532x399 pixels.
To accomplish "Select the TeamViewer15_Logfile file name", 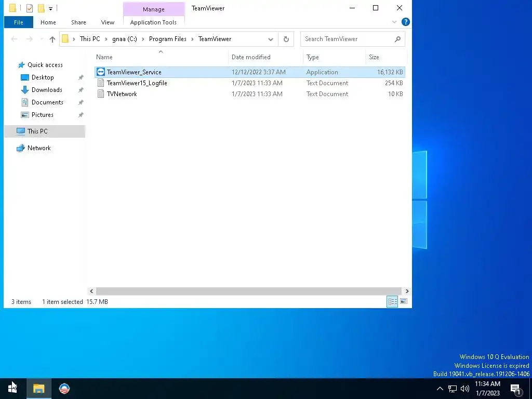I will (137, 83).
